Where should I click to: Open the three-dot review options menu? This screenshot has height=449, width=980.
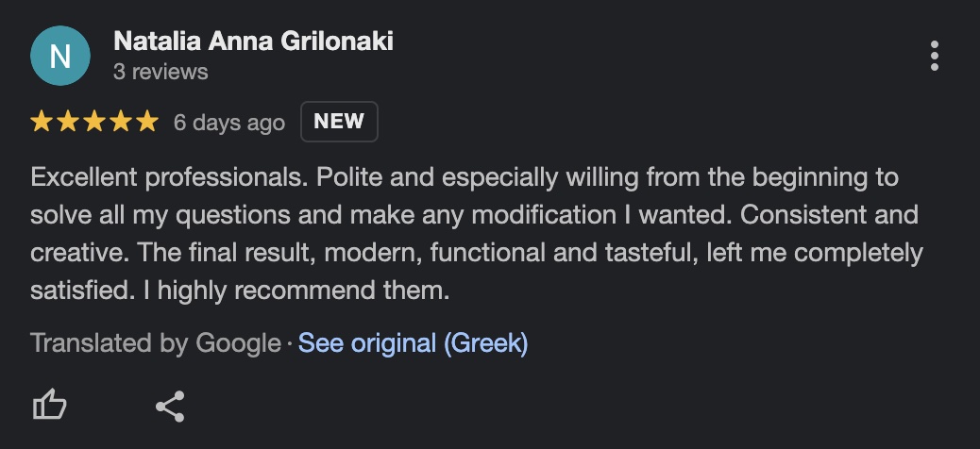(934, 56)
